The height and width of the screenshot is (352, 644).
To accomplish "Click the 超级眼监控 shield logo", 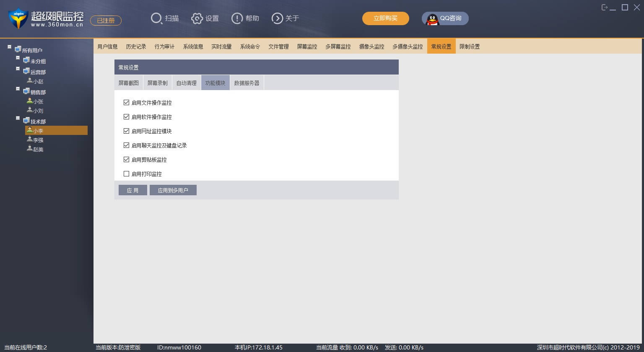I will click(x=18, y=19).
